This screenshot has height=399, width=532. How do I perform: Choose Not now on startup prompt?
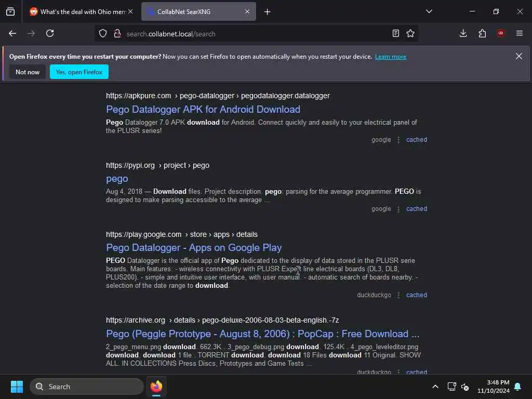tap(28, 72)
